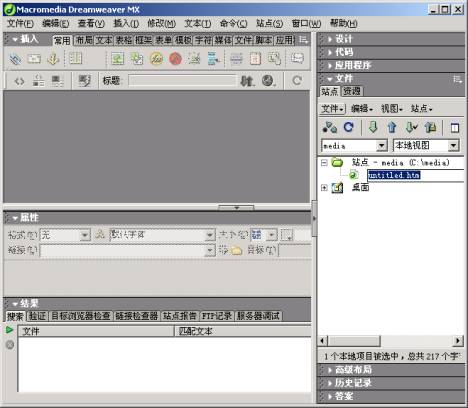This screenshot has width=468, height=408.
Task: Insert a Named Anchor via anchor icon
Action: (x=53, y=59)
